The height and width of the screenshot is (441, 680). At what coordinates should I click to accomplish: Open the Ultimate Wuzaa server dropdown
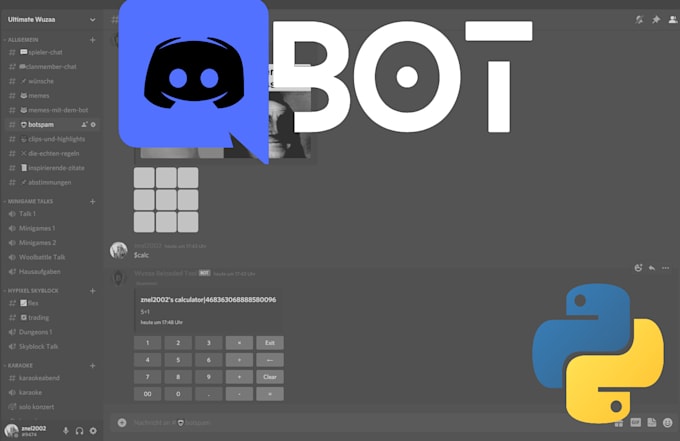tap(92, 20)
